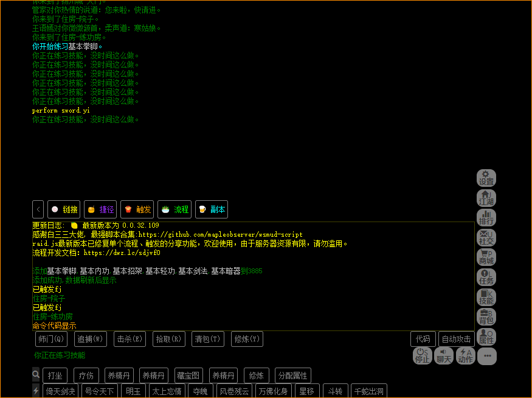The width and height of the screenshot is (532, 398).
Task: Click the 命令代码显示 text line
Action: pyautogui.click(x=54, y=326)
